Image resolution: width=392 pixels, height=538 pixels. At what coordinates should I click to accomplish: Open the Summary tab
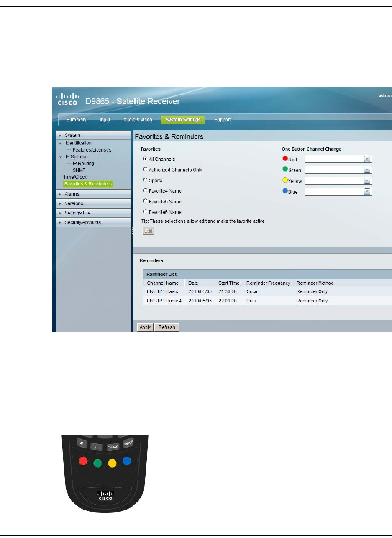point(76,120)
